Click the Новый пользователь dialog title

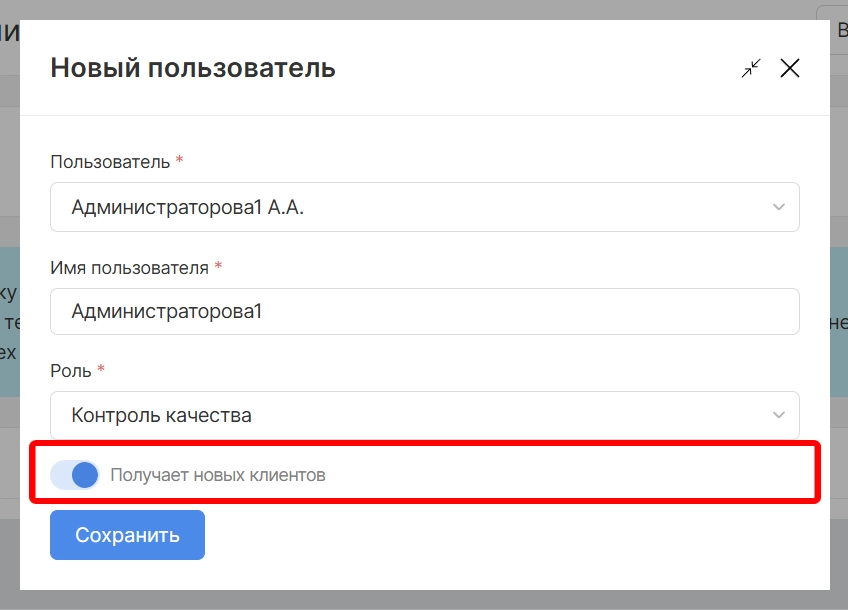click(192, 68)
